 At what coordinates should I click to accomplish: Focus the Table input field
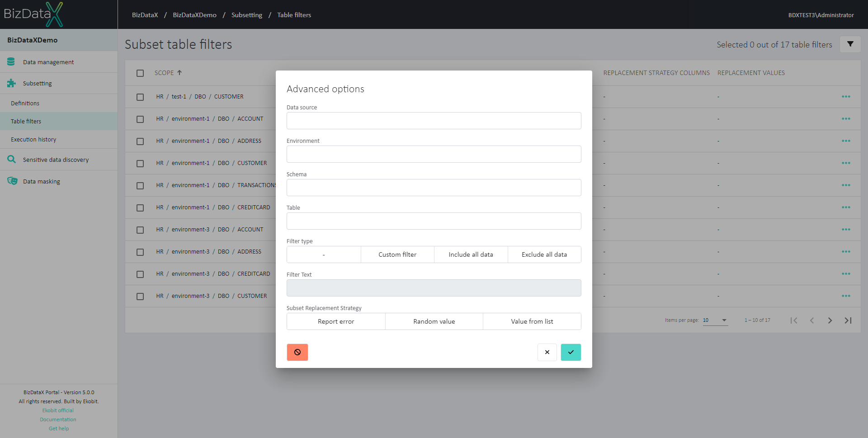point(434,221)
